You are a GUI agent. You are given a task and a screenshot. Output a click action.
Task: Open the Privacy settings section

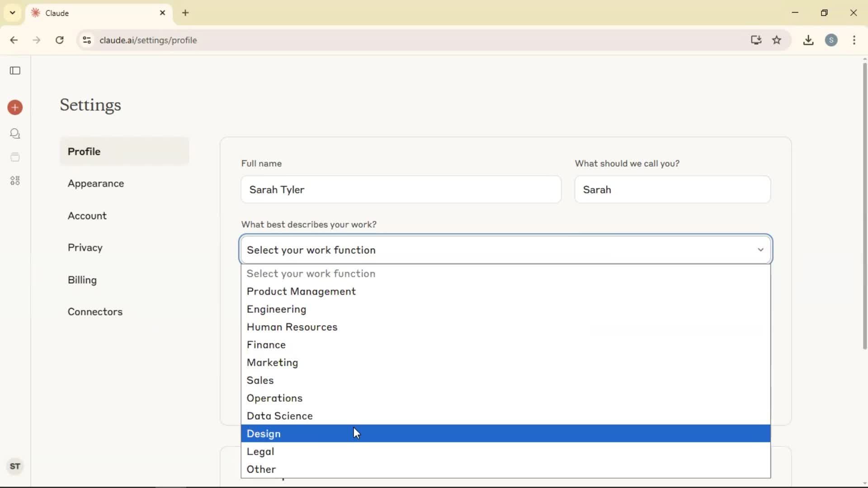(x=124, y=248)
